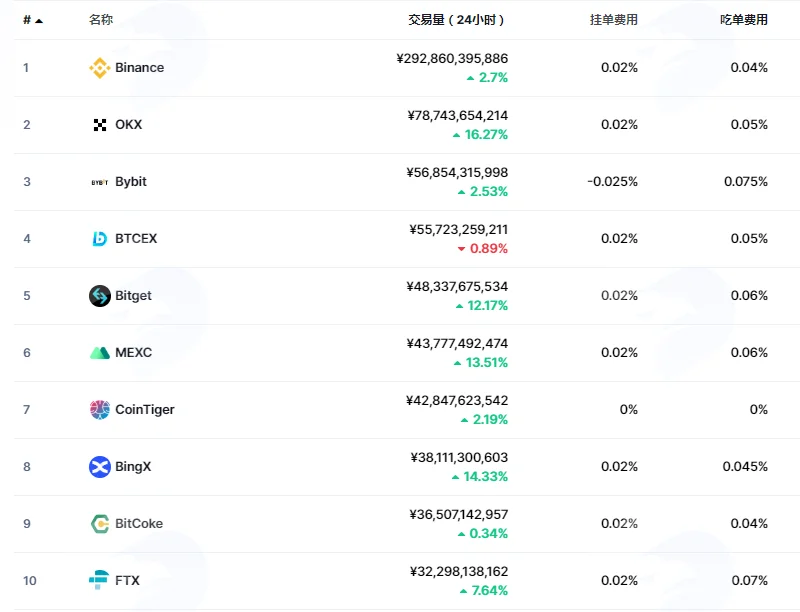Sort by the 名称 column header

(101, 20)
